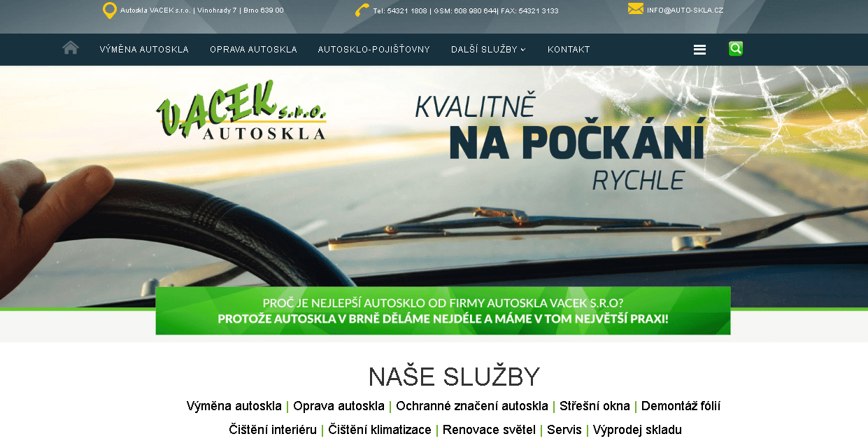The image size is (868, 448).
Task: Open the Střešní okna service link
Action: (x=595, y=406)
